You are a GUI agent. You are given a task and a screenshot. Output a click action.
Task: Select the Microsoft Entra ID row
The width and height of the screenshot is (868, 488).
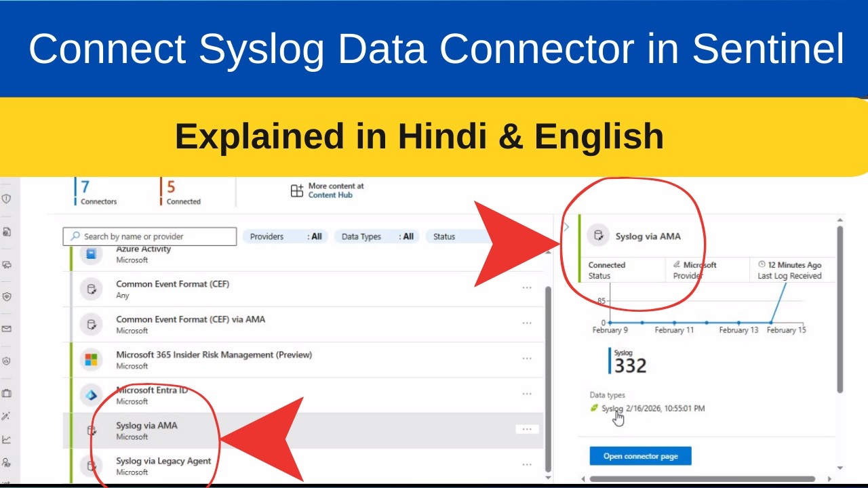pos(303,395)
